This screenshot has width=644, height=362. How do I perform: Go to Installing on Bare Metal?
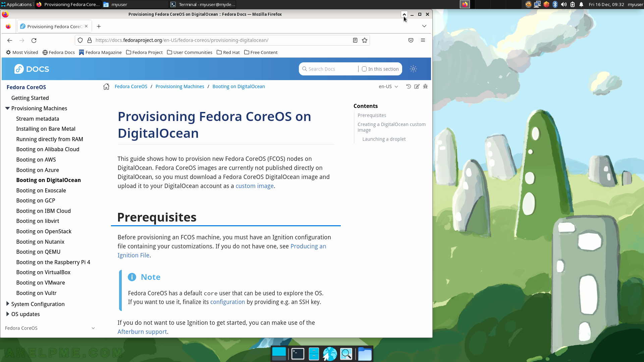46,129
